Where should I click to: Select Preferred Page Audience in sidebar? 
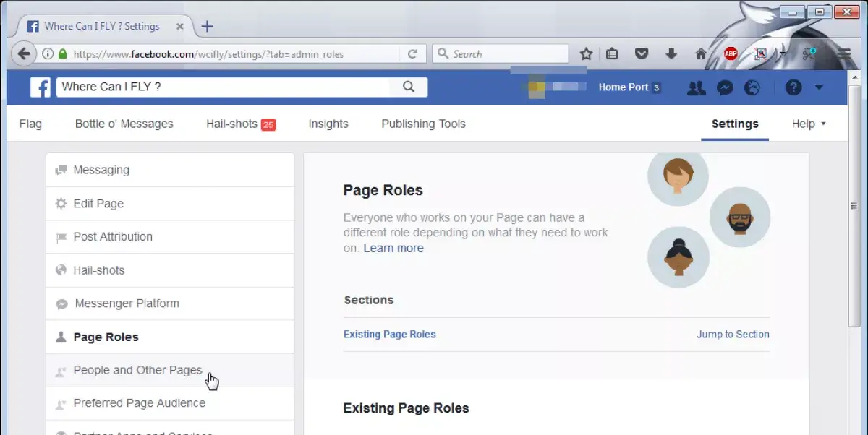[x=170, y=403]
